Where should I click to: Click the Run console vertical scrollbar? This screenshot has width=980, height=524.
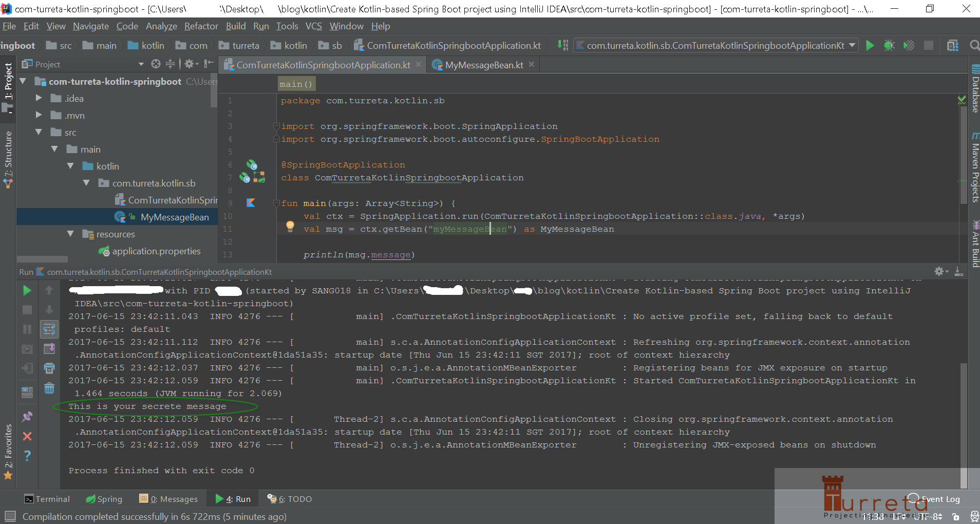[x=964, y=425]
